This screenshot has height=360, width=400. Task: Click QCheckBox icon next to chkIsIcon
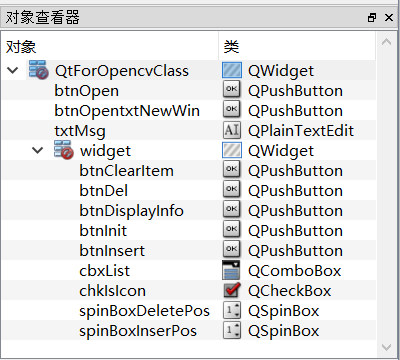click(x=232, y=290)
